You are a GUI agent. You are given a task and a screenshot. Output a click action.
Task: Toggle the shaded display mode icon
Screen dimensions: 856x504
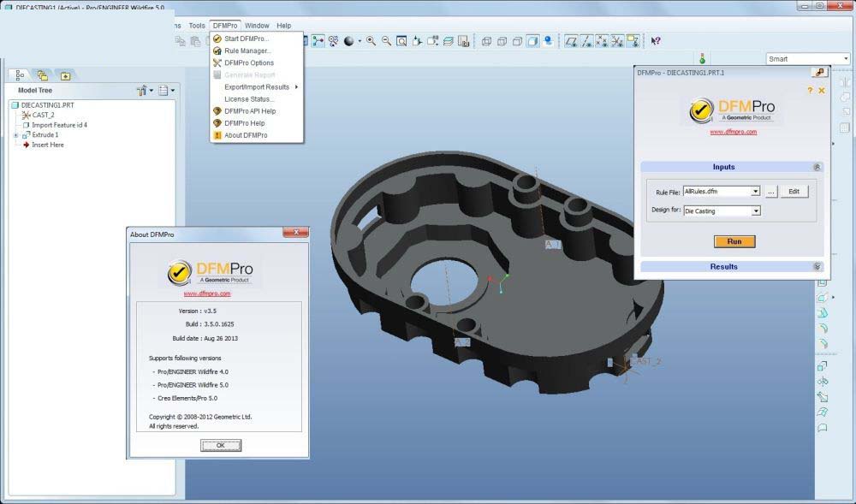[532, 40]
